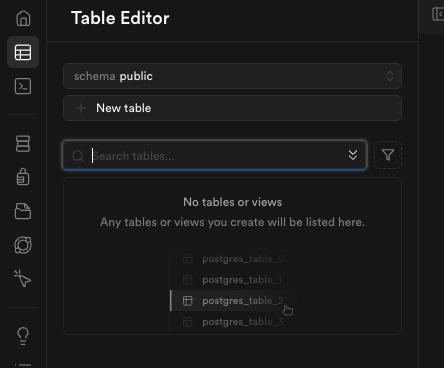This screenshot has width=444, height=368.
Task: Click the New table button
Action: click(232, 108)
